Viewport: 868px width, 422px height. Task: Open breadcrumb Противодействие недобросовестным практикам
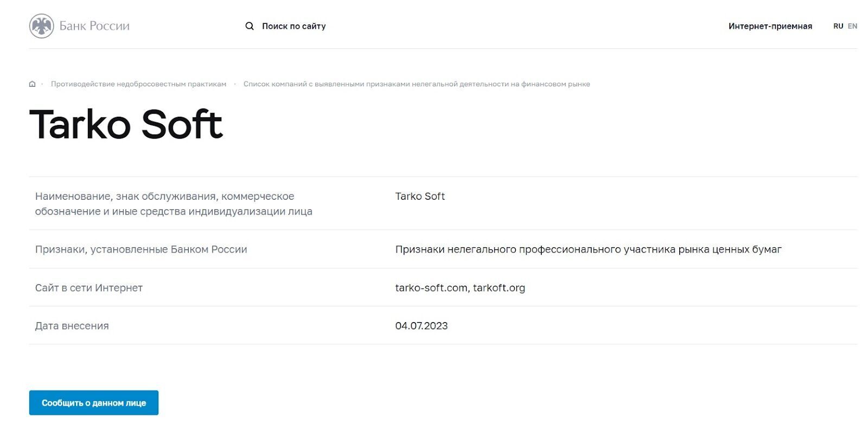[x=138, y=84]
